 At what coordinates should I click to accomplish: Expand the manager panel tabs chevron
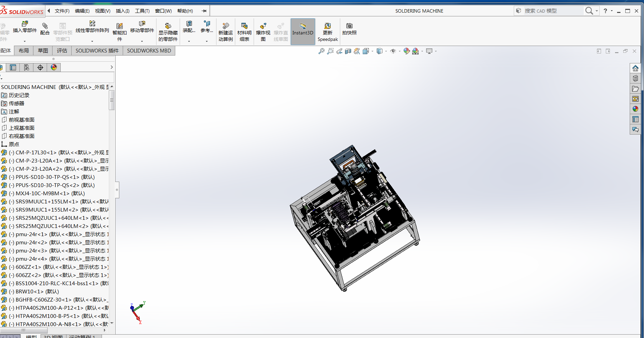coord(111,67)
